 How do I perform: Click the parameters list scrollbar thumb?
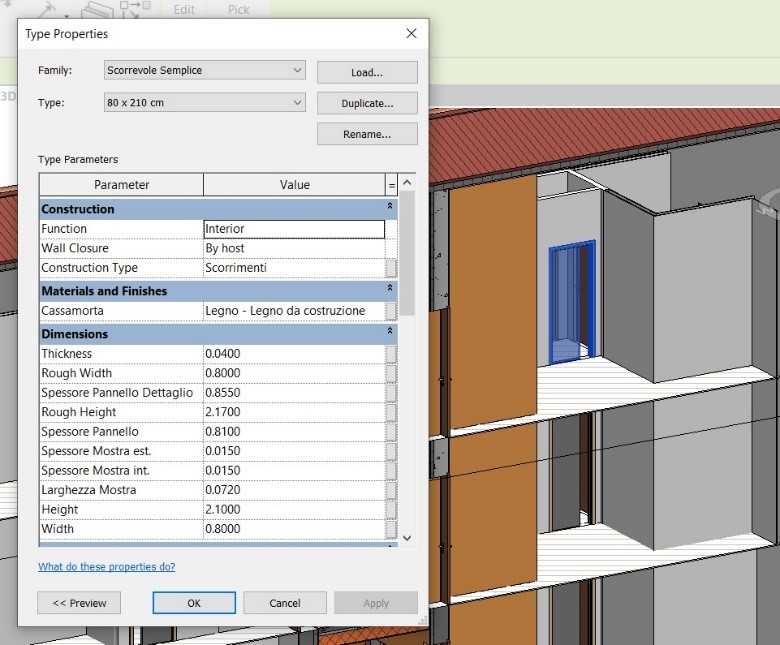(x=407, y=254)
